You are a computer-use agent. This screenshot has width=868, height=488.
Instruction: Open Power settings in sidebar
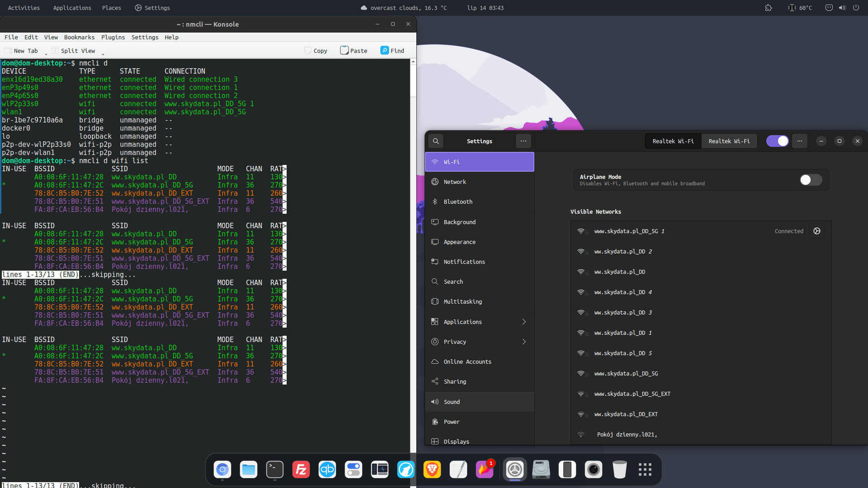(450, 421)
